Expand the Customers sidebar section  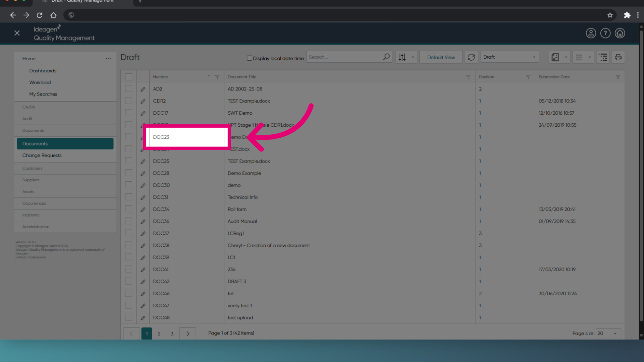65,168
